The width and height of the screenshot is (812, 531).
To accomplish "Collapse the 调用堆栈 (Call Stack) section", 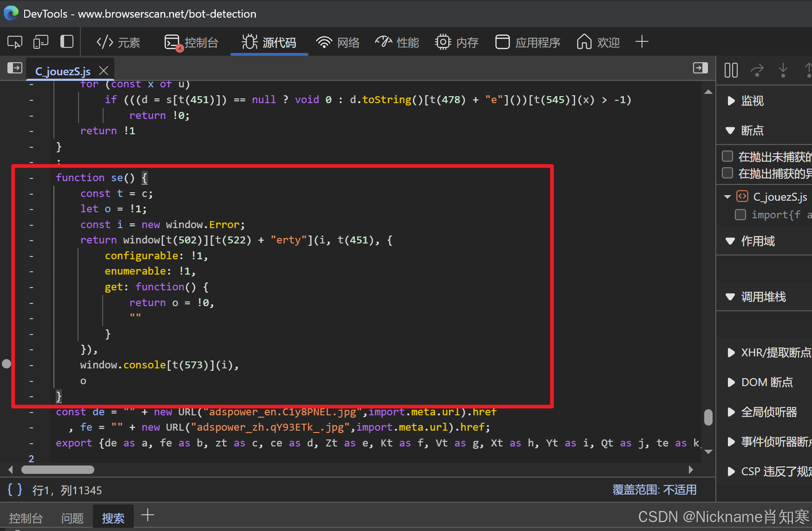I will (730, 297).
